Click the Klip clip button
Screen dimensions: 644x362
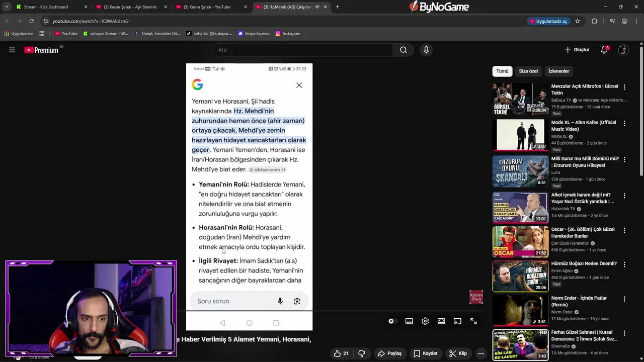coord(458,353)
